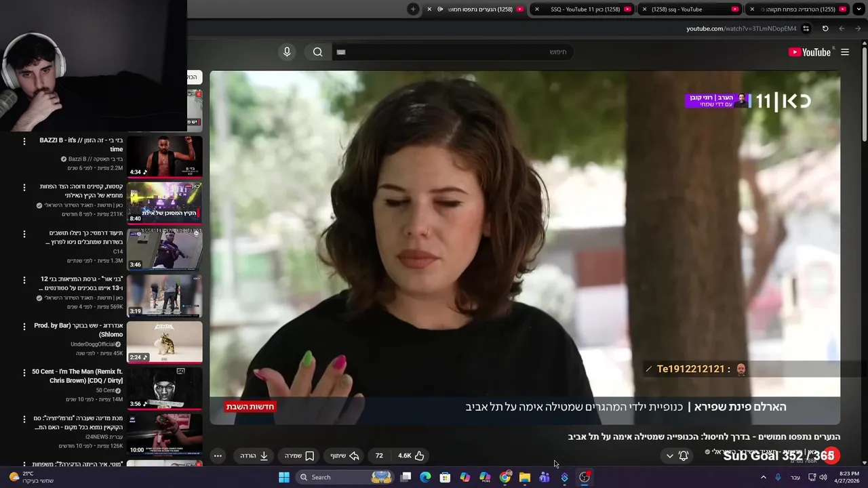Open Task View on the taskbar
Image resolution: width=868 pixels, height=488 pixels.
coord(406,477)
